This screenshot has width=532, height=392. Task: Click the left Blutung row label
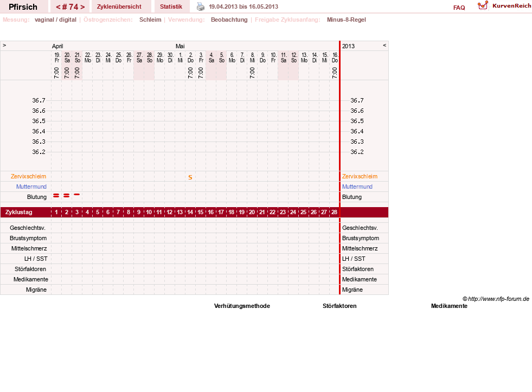click(x=37, y=197)
